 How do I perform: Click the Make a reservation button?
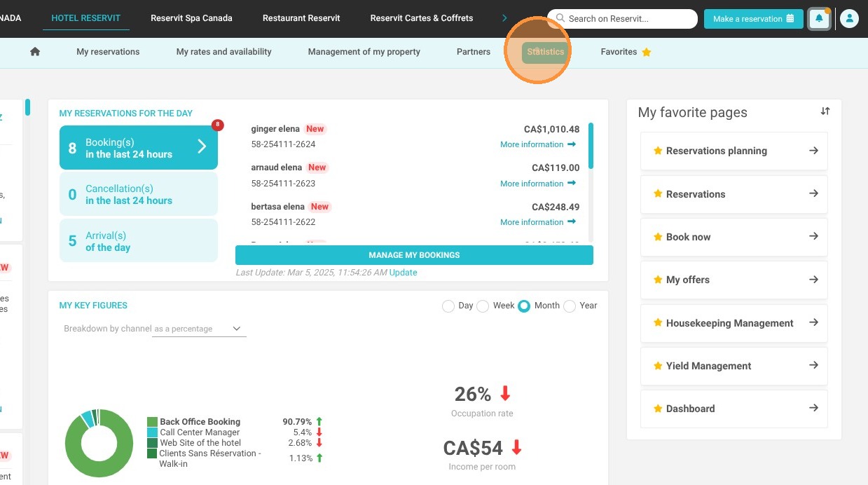pos(753,19)
